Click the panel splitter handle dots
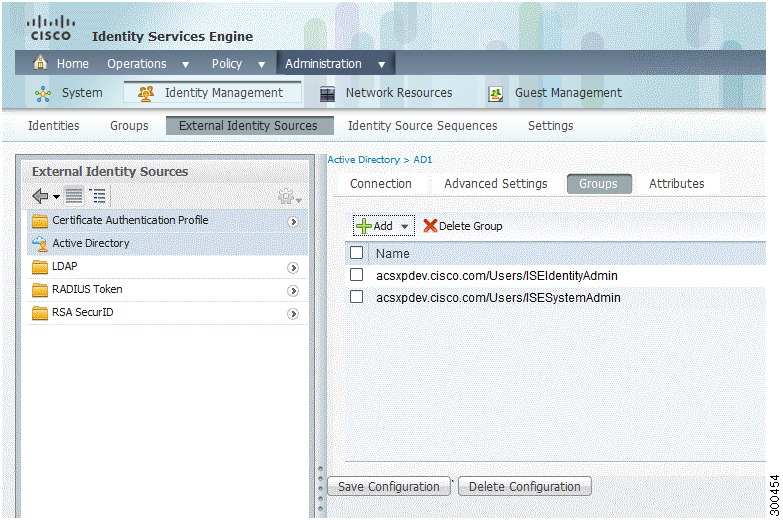This screenshot has width=783, height=520. tap(321, 488)
